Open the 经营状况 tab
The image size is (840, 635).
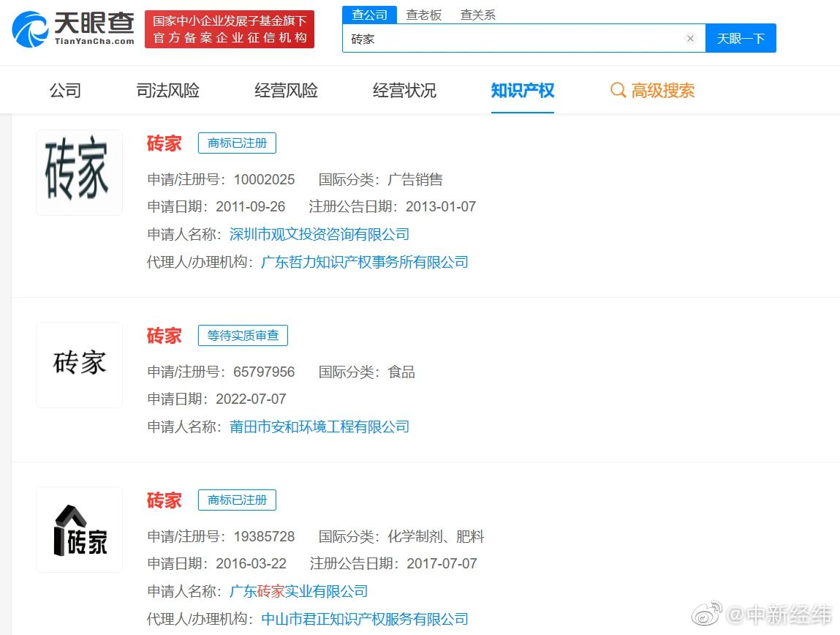point(404,90)
